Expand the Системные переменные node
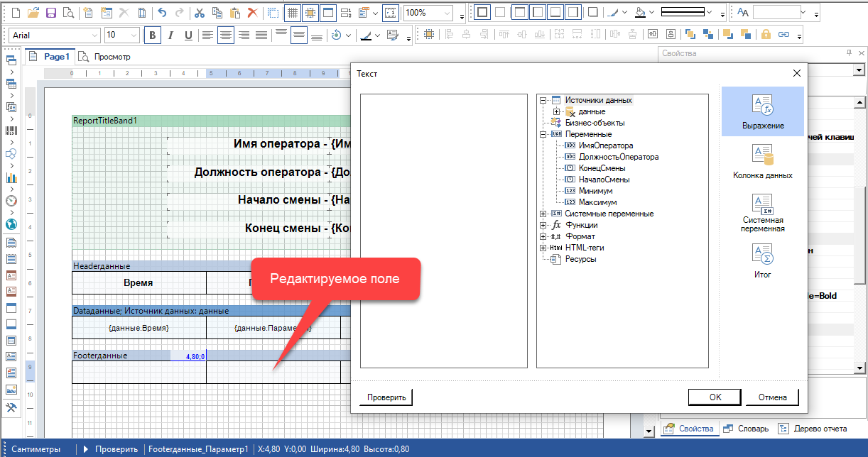 point(543,214)
